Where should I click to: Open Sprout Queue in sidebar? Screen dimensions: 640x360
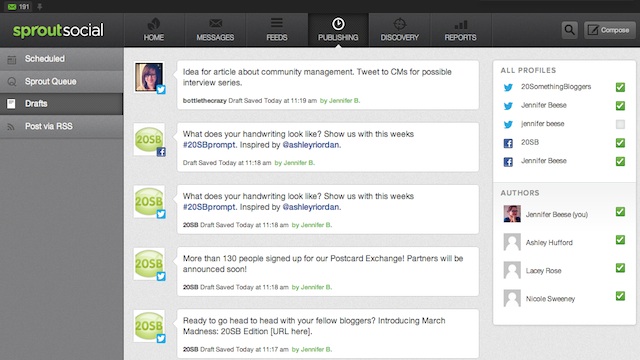tap(61, 81)
